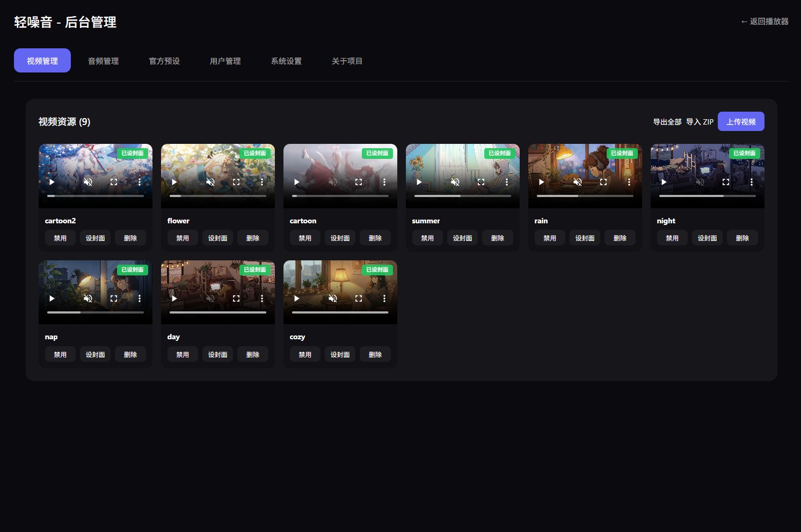The width and height of the screenshot is (801, 532).
Task: Switch to the 音频管理 tab
Action: (x=103, y=61)
